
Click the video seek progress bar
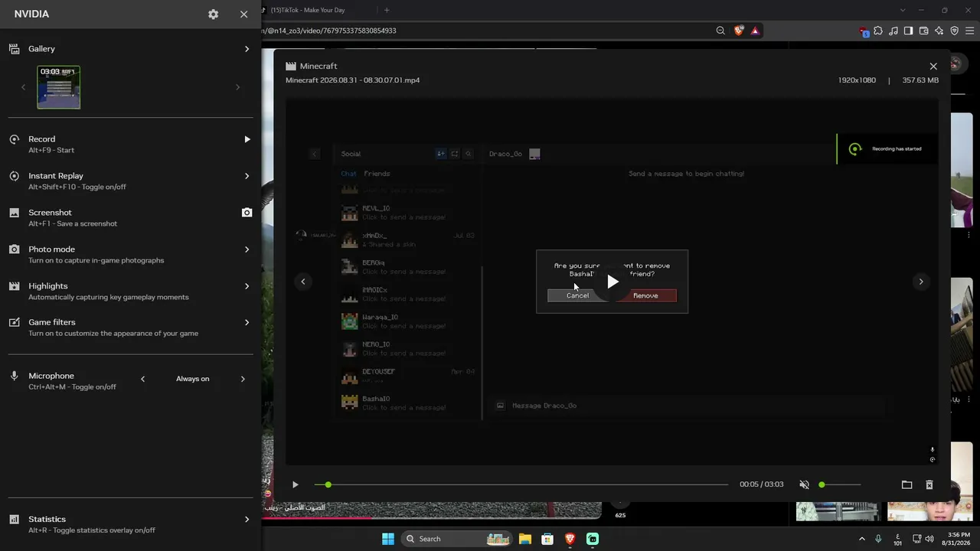(521, 484)
